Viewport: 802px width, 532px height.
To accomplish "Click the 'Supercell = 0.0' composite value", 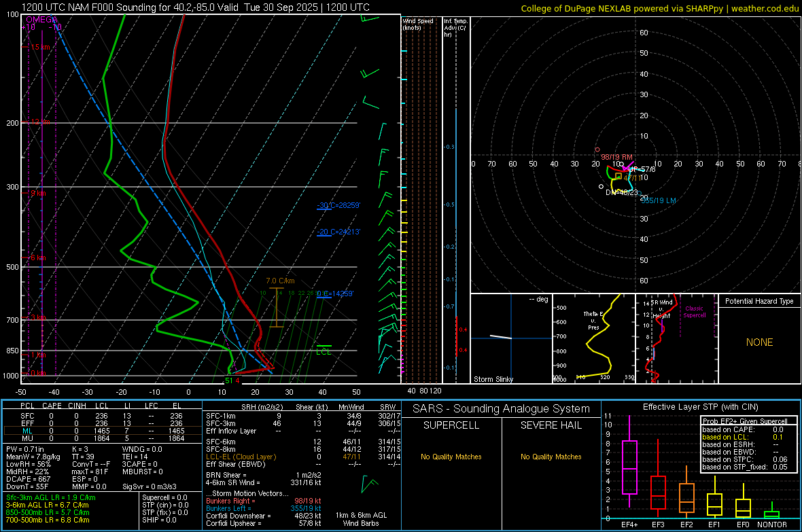I will click(x=164, y=498).
